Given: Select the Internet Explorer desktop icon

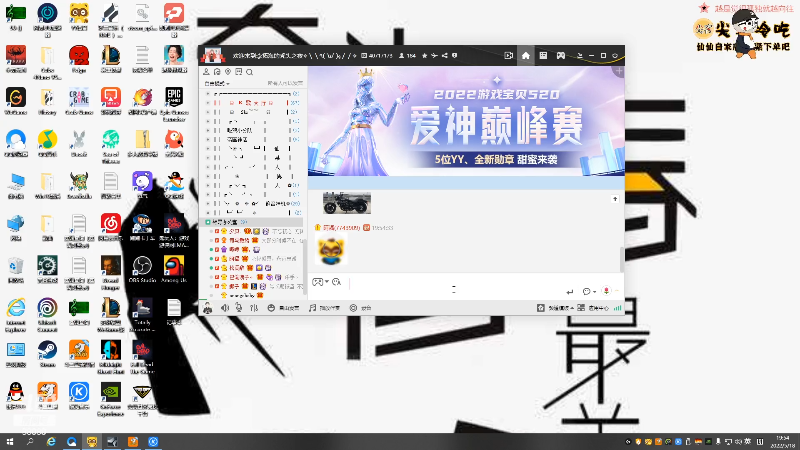Looking at the screenshot, I should (x=16, y=315).
